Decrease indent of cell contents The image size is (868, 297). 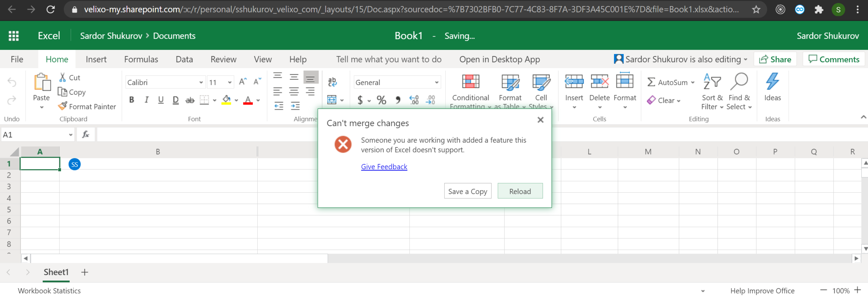[279, 106]
